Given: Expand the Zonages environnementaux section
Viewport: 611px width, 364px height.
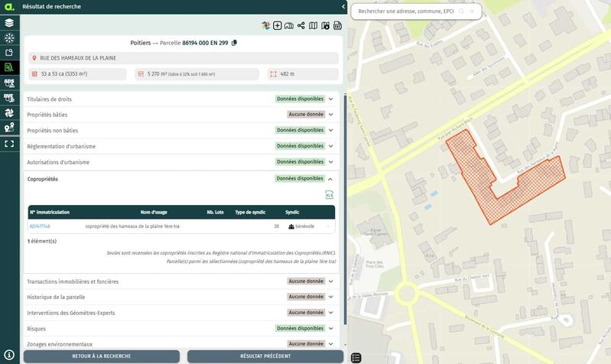Looking at the screenshot, I should [331, 343].
